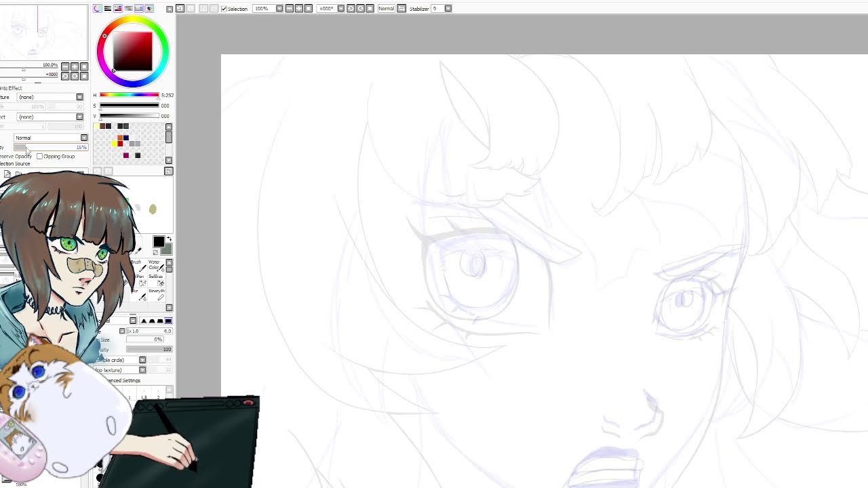Image resolution: width=868 pixels, height=488 pixels.
Task: Select the red swatch in palette
Action: [120, 144]
